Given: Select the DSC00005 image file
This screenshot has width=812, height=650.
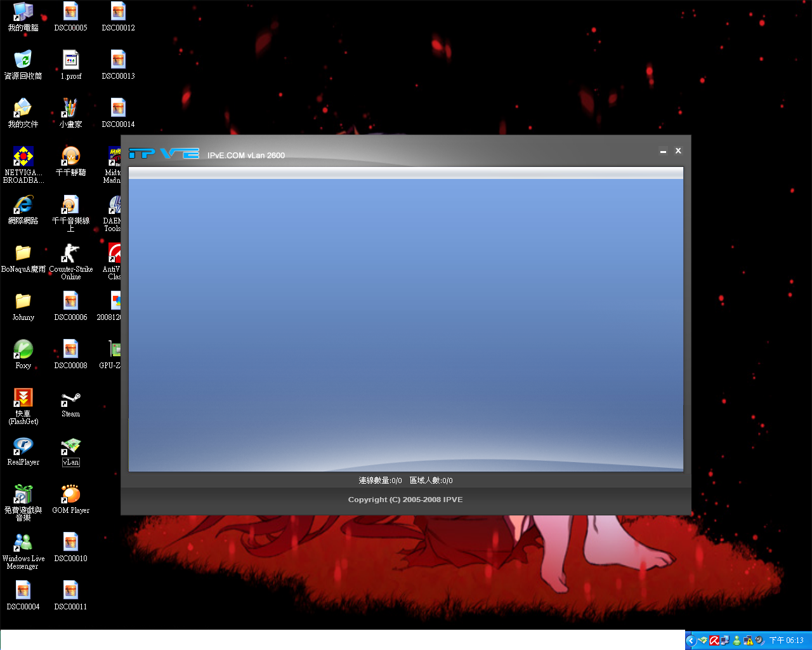Looking at the screenshot, I should pyautogui.click(x=70, y=17).
